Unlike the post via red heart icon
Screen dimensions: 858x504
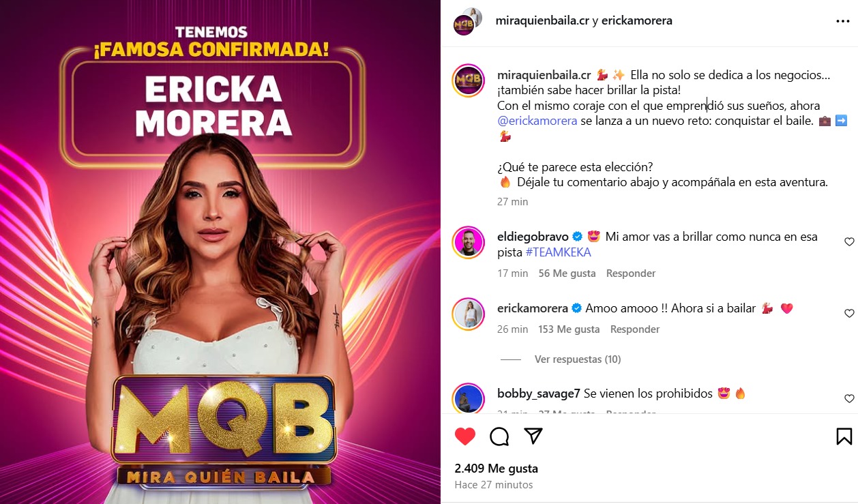pyautogui.click(x=464, y=436)
